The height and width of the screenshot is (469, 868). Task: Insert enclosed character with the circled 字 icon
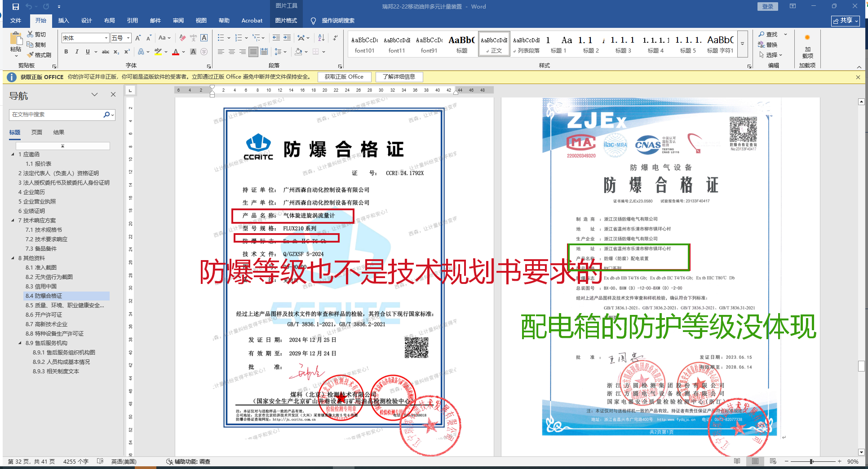click(204, 52)
